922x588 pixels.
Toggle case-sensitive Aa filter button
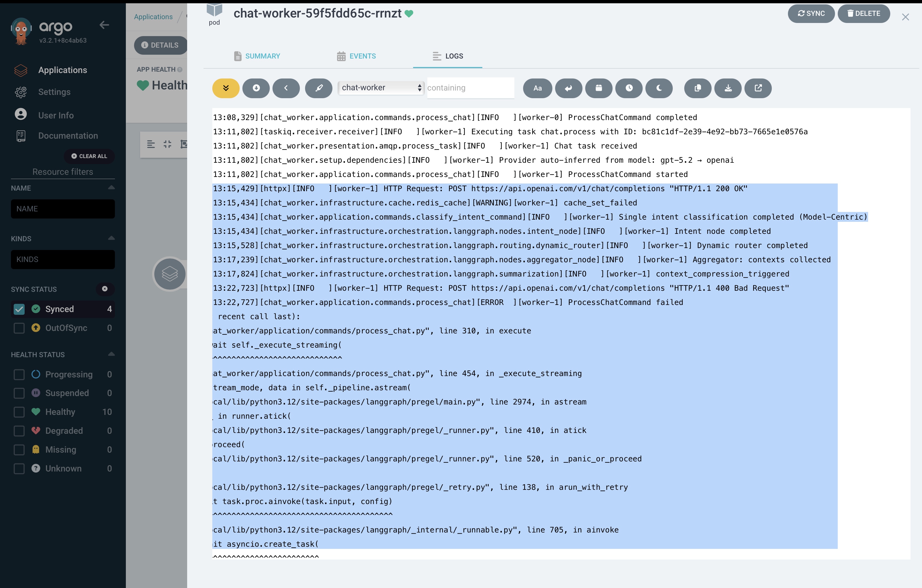point(537,88)
